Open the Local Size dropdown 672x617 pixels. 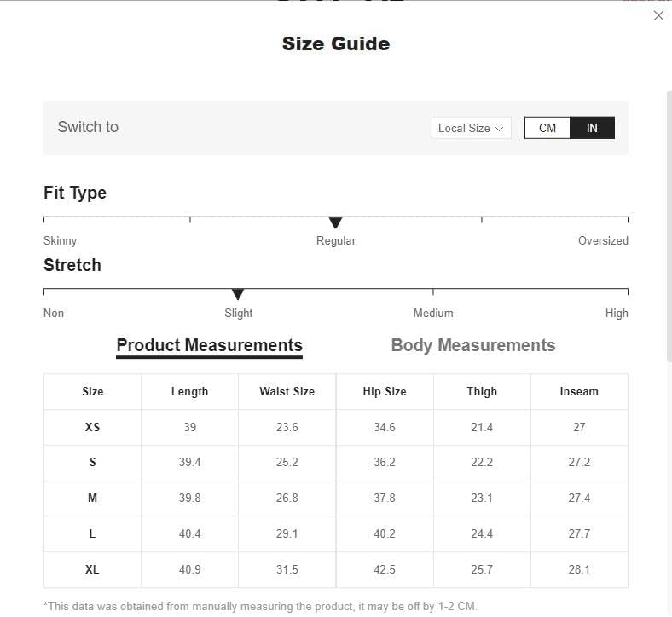pos(471,128)
